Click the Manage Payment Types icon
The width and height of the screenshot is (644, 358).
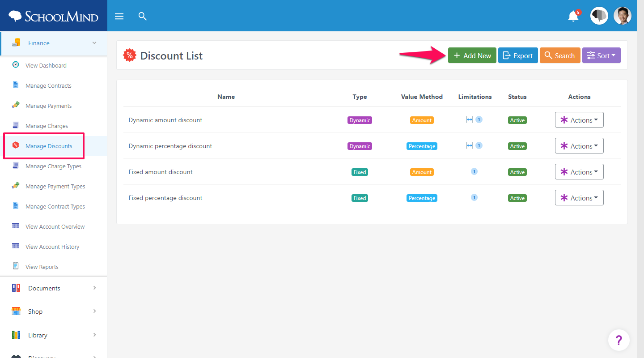(16, 186)
